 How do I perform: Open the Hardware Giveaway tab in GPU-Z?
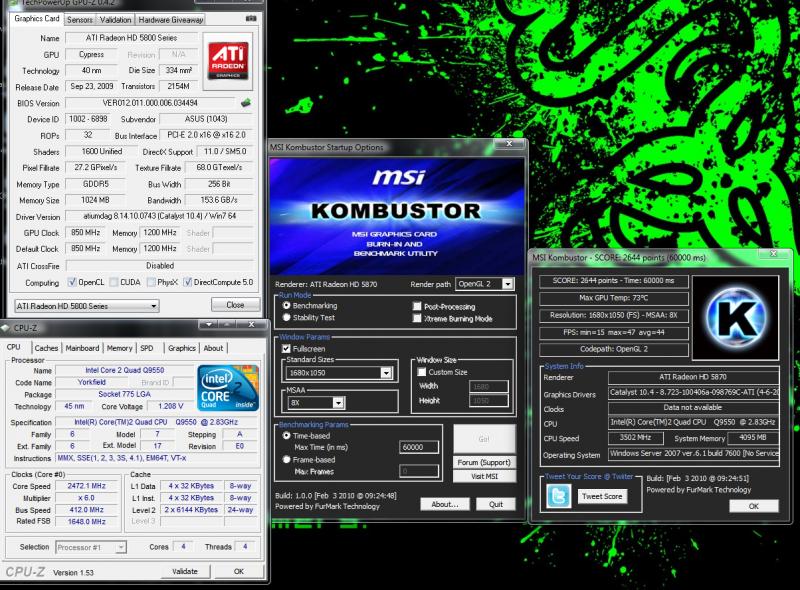coord(170,19)
